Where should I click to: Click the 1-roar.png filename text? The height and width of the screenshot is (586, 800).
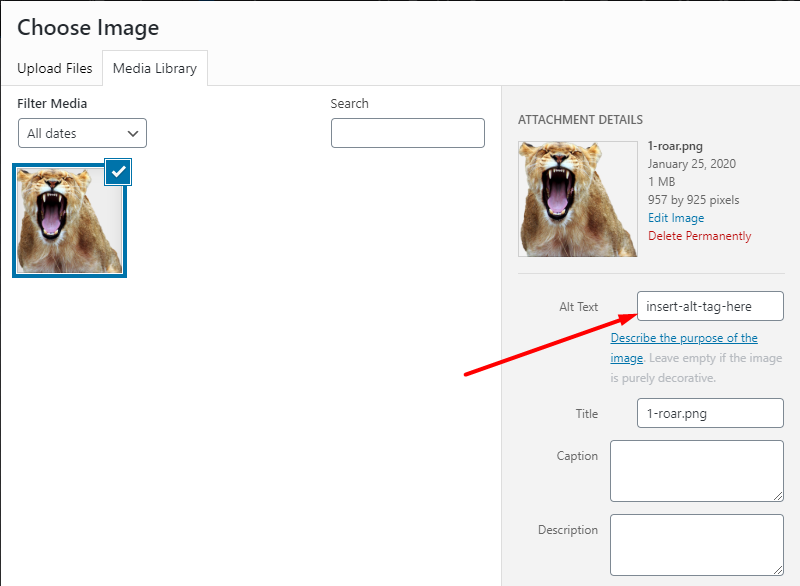click(675, 146)
